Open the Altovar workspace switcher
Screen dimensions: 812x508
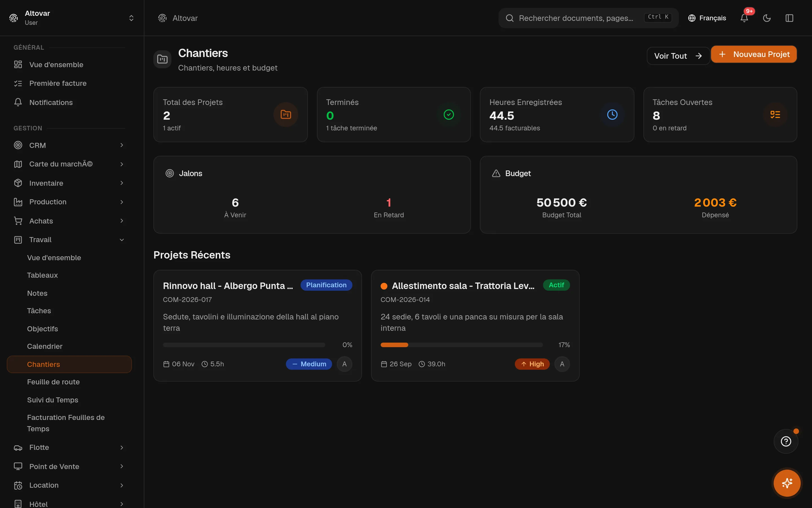[x=72, y=18]
